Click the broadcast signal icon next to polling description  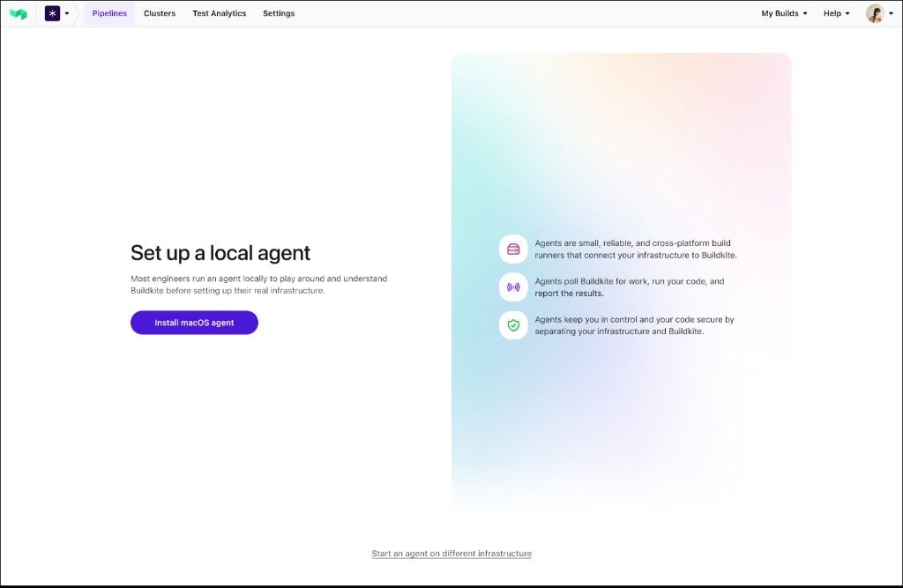pyautogui.click(x=513, y=287)
